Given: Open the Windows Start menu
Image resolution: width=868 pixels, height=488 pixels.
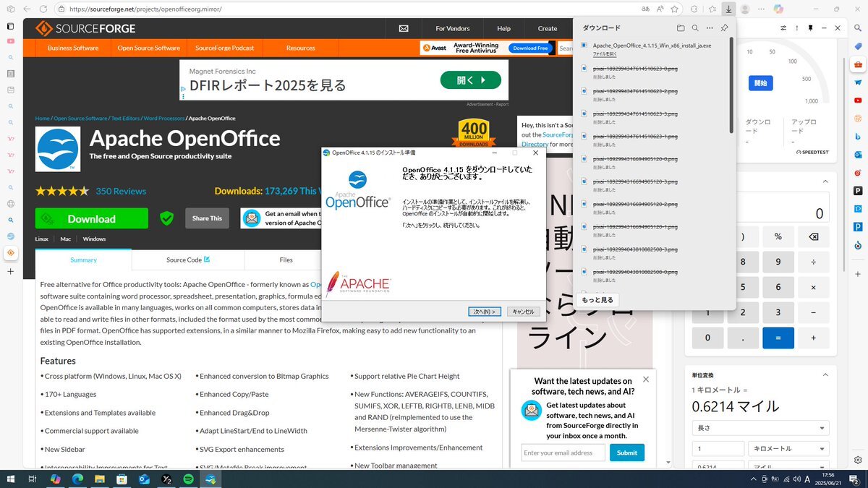Looking at the screenshot, I should click(11, 479).
